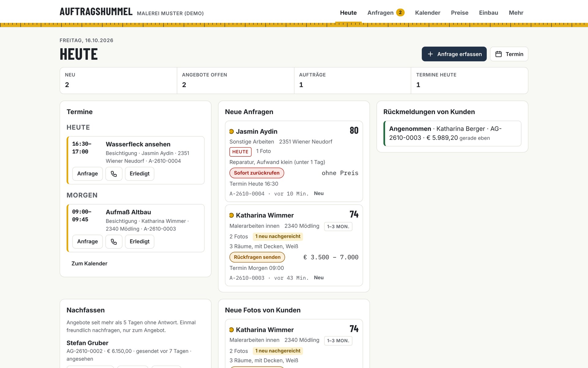Follow the Zum Kalender link
The width and height of the screenshot is (588, 368).
(89, 264)
